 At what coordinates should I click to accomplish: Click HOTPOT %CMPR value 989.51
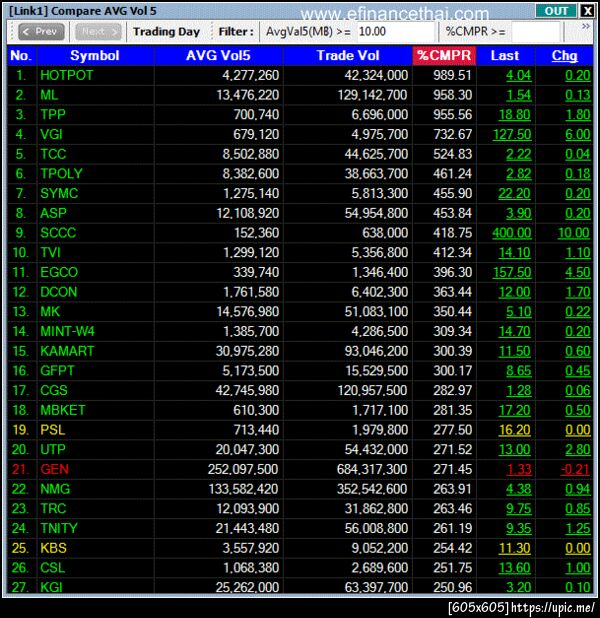[x=452, y=75]
